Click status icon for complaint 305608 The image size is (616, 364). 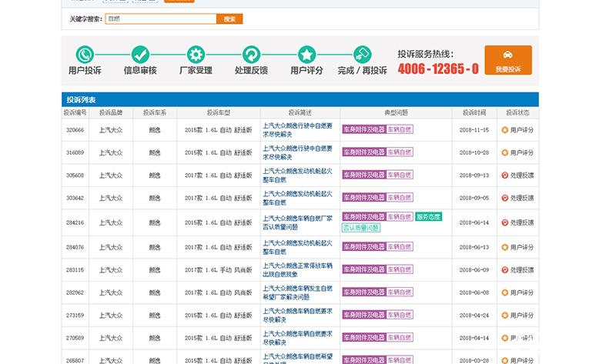pyautogui.click(x=505, y=175)
